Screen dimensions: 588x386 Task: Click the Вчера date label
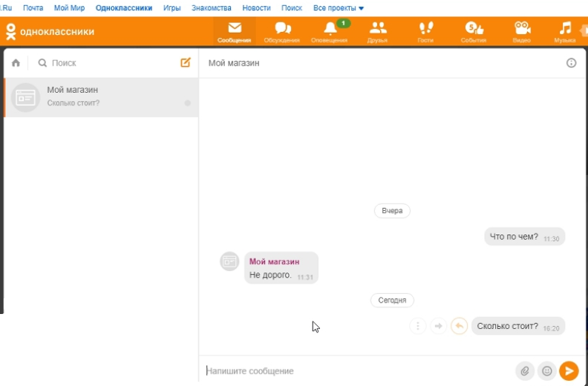click(x=392, y=211)
